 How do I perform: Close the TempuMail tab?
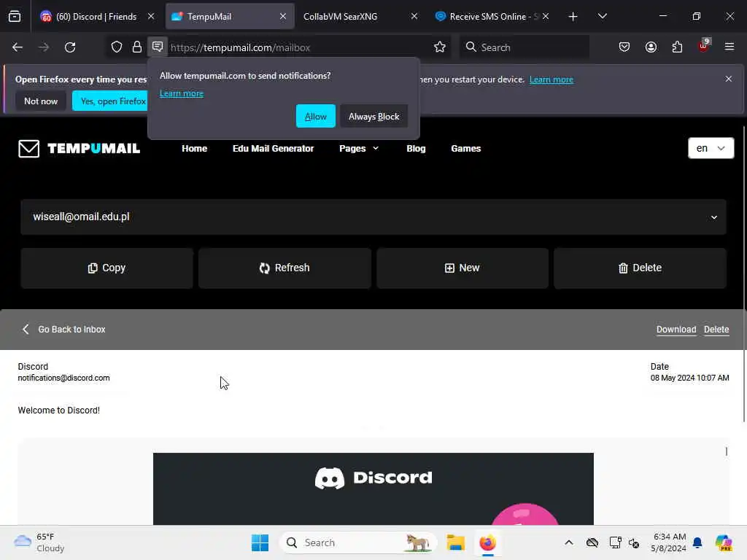coord(283,16)
